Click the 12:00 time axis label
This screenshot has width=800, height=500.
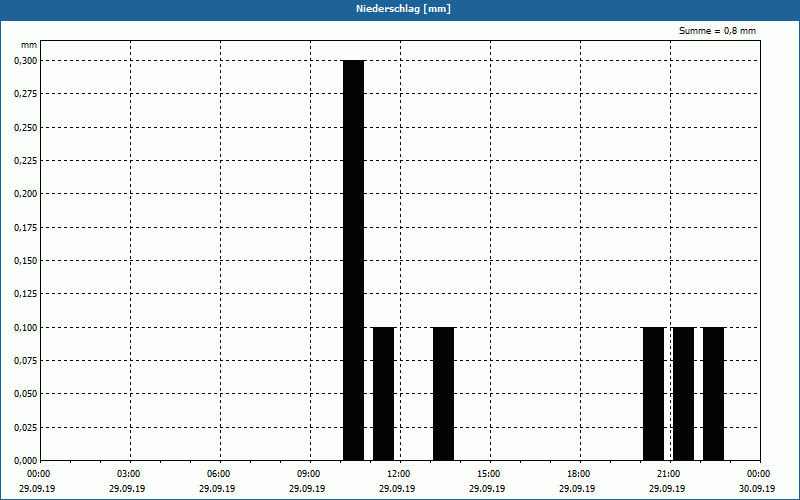tap(399, 474)
